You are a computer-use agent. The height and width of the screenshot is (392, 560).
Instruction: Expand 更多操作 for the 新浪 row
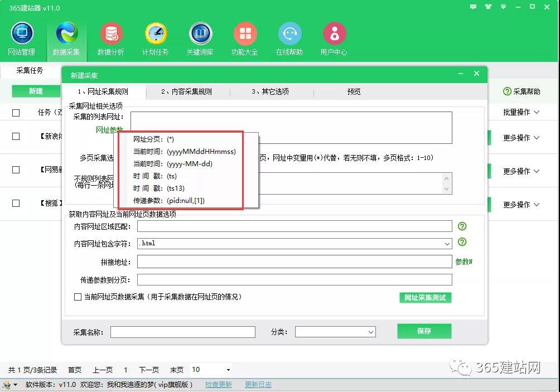tap(521, 138)
